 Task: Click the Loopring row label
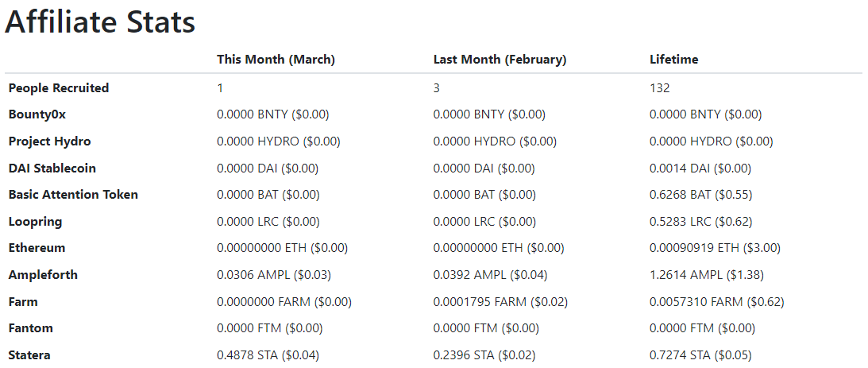(x=35, y=222)
